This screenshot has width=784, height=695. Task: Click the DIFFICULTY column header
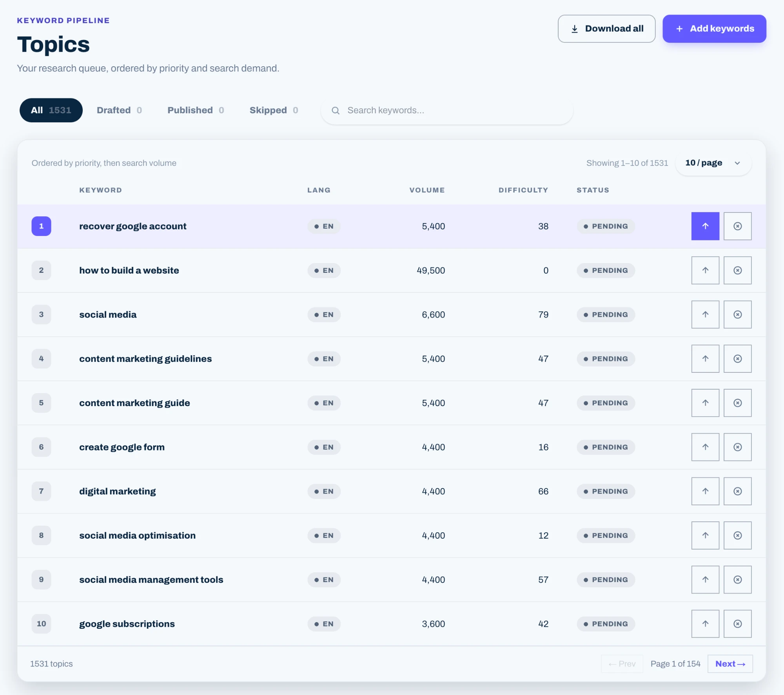[523, 190]
